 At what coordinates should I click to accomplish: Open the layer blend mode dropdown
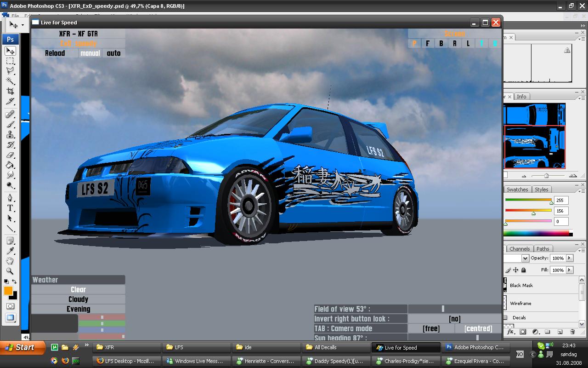[x=525, y=258]
